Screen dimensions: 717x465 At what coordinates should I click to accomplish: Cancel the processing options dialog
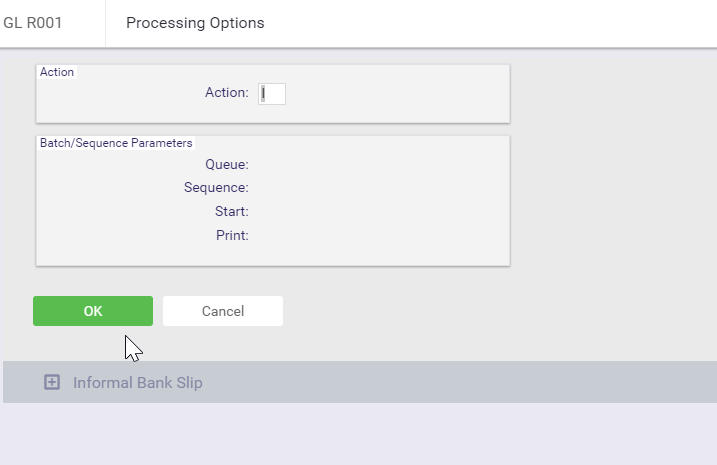223,311
